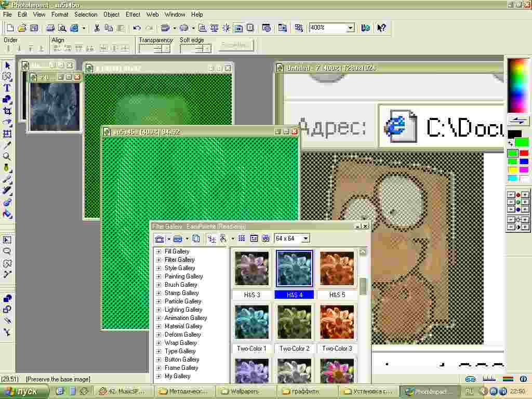Viewport: 532px width, 399px height.
Task: Click the Transparency value field
Action: [154, 49]
